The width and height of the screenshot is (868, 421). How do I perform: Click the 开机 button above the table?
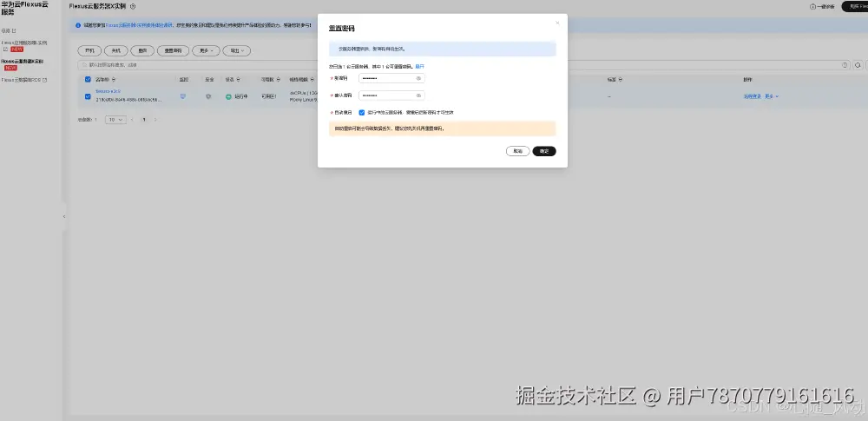click(x=89, y=51)
